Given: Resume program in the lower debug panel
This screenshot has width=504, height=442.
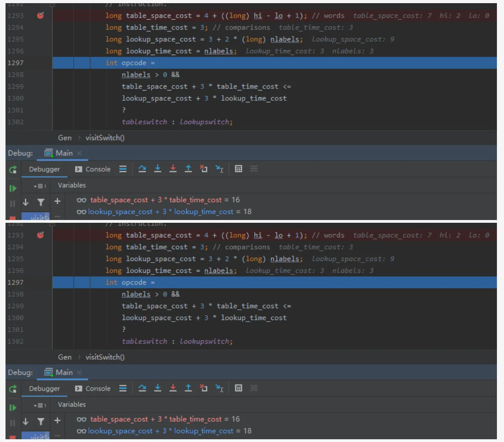Looking at the screenshot, I should [x=13, y=407].
